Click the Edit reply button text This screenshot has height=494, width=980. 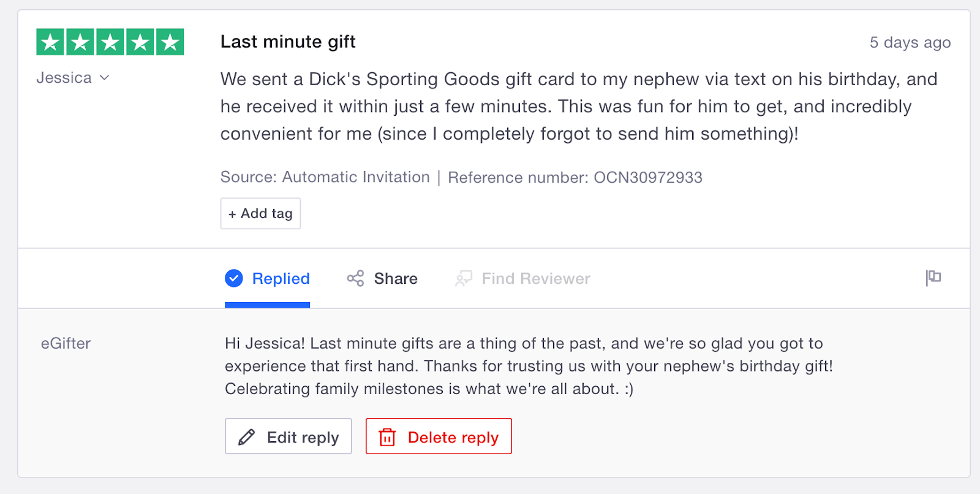[x=303, y=437]
